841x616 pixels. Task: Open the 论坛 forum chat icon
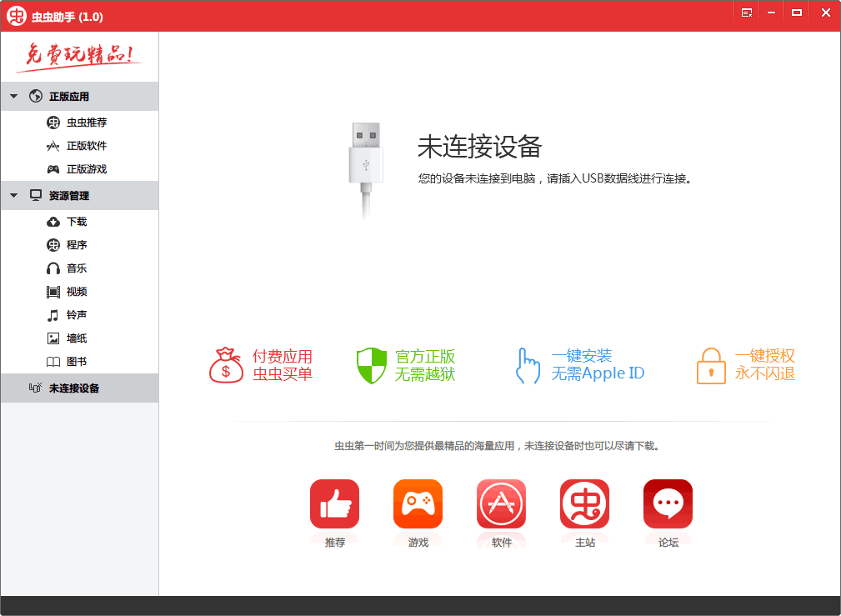pyautogui.click(x=668, y=503)
